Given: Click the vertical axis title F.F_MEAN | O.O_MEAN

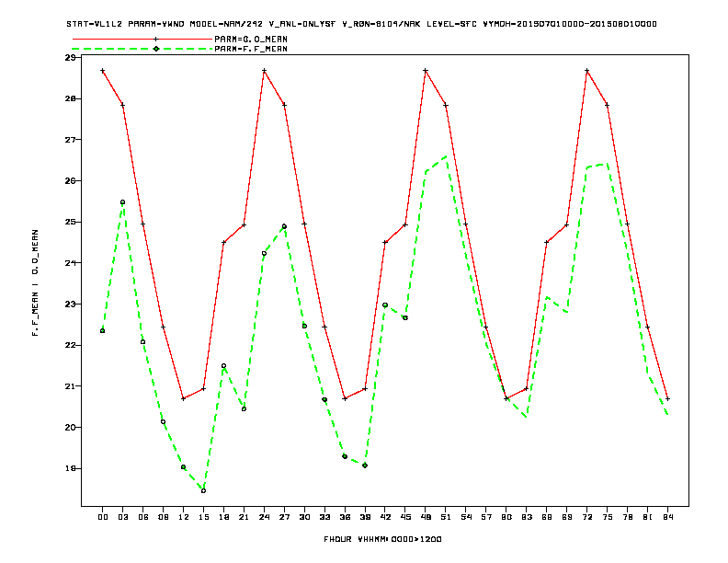Looking at the screenshot, I should pos(35,283).
